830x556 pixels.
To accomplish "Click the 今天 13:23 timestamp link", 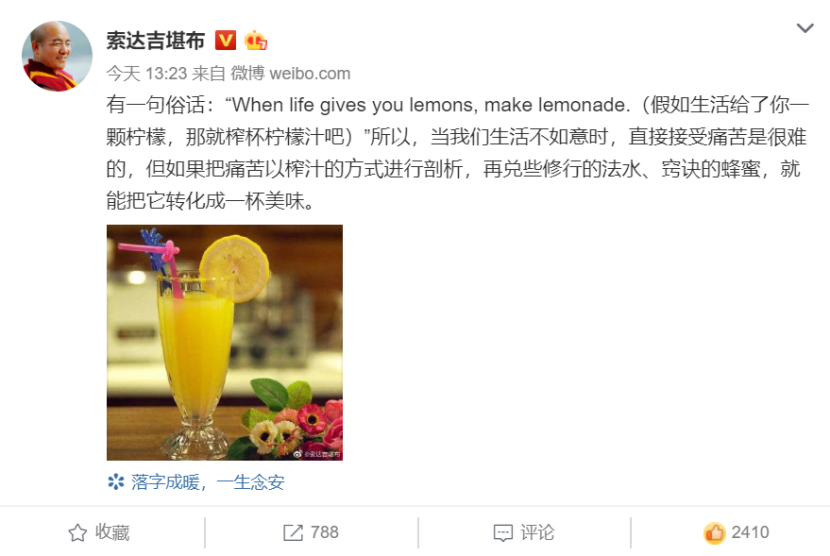I will [x=147, y=74].
